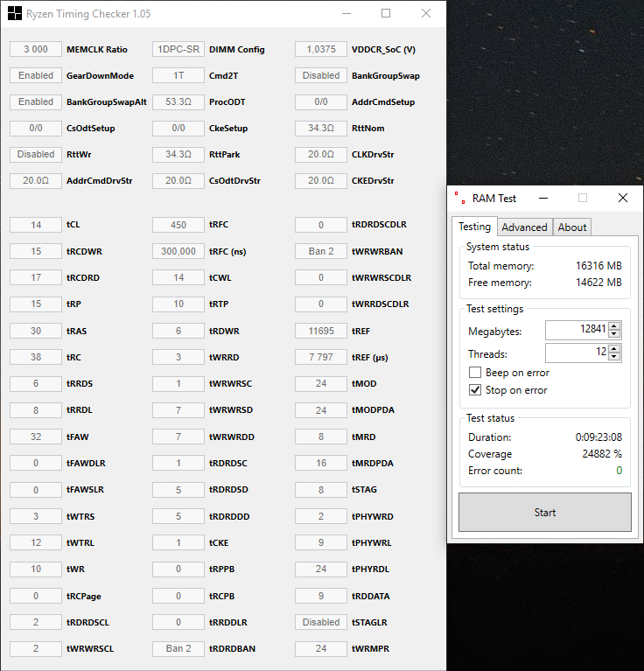Click the BankGroupSwap Disabled field

(x=321, y=75)
